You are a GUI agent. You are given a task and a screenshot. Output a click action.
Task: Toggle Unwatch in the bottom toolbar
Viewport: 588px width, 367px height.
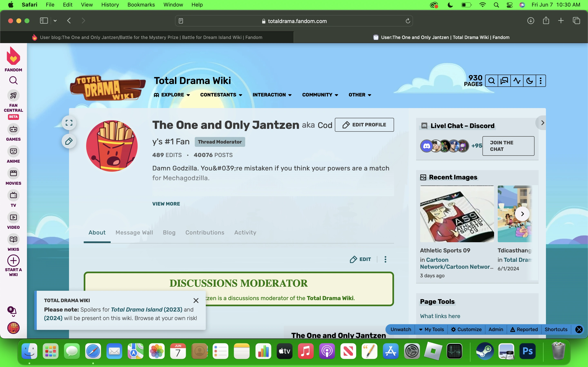pos(401,329)
